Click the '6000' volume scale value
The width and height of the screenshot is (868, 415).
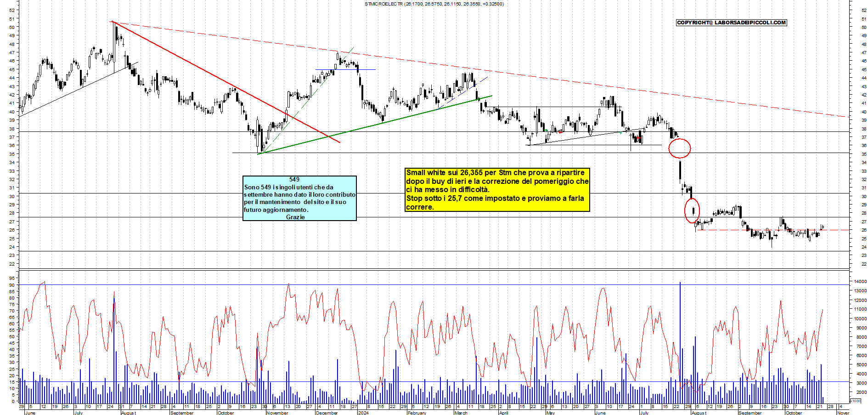pyautogui.click(x=861, y=355)
